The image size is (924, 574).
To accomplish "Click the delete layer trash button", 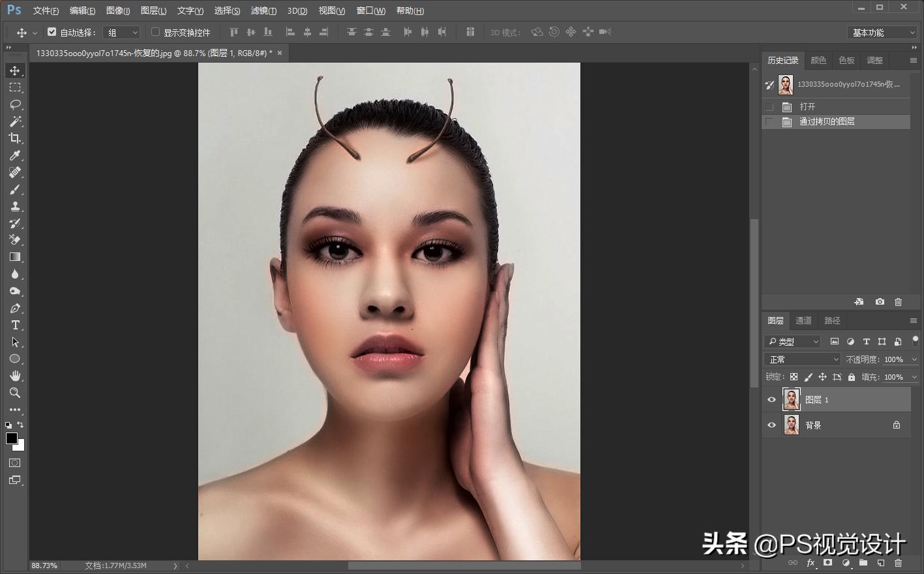I will [x=899, y=562].
